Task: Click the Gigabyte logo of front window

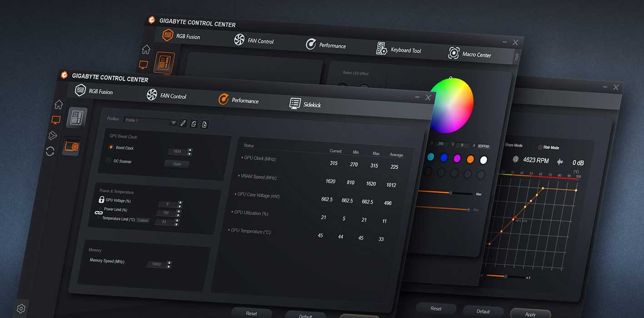Action: pyautogui.click(x=64, y=75)
